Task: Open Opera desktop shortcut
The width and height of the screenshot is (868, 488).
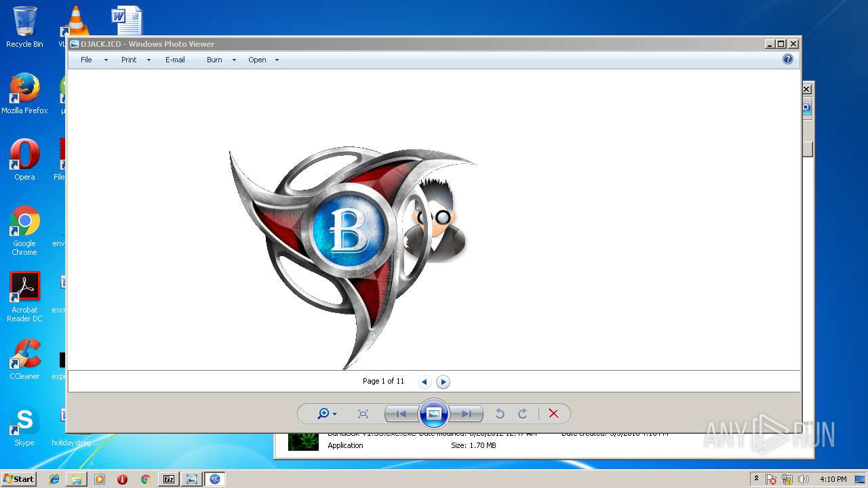Action: tap(24, 160)
